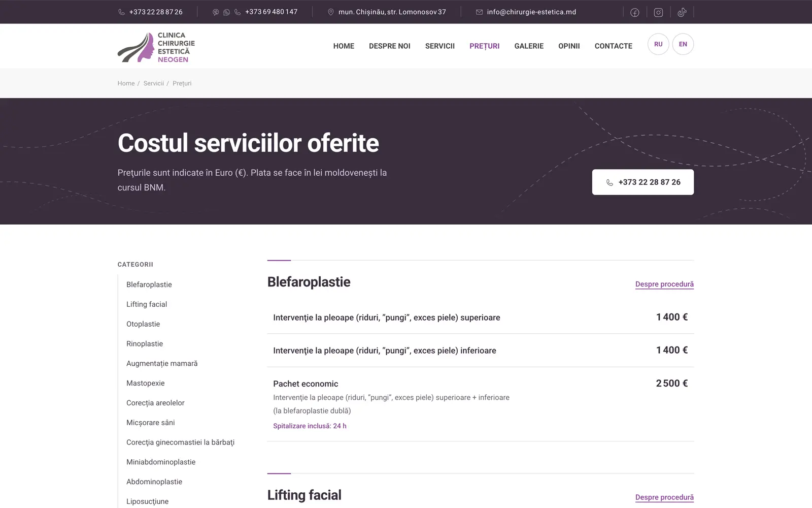Click the Viber icon in top bar

pyautogui.click(x=216, y=12)
